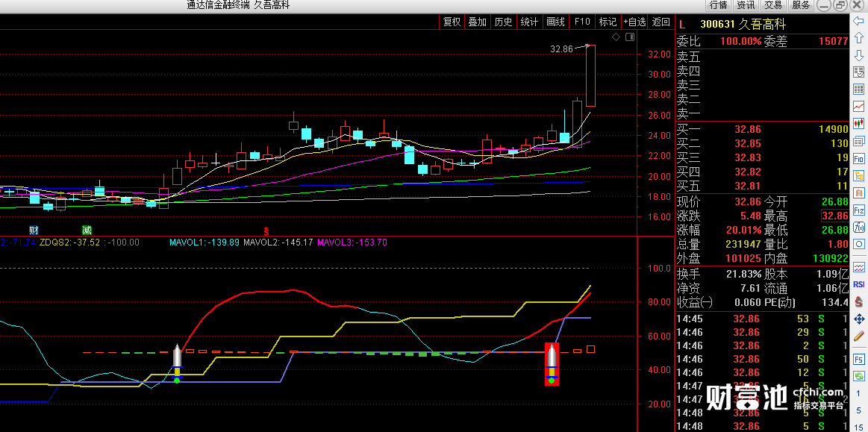Switch to candlestick K-line chart icon
868x432 pixels.
pyautogui.click(x=859, y=124)
